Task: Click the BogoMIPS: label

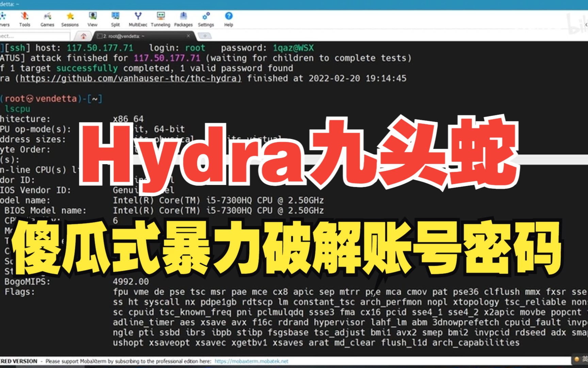Action: coord(27,282)
